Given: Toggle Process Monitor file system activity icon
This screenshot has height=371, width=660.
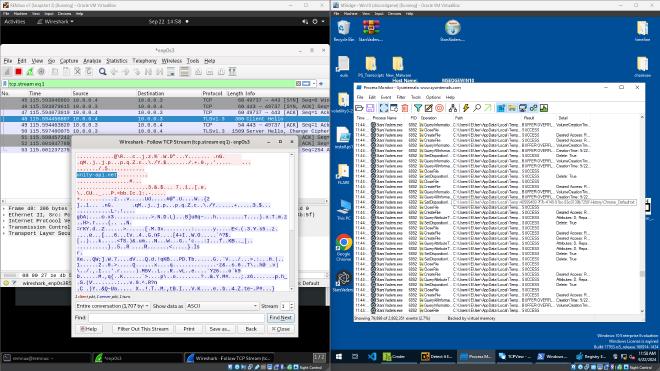Looking at the screenshot, I should tap(512, 108).
